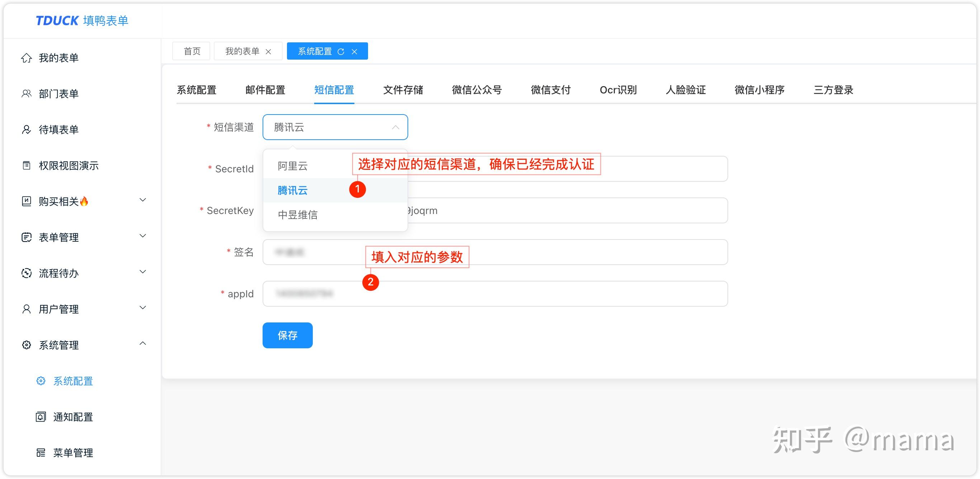Click the person icon beside 用户管理
Viewport: 980px width, 479px height.
click(x=26, y=309)
